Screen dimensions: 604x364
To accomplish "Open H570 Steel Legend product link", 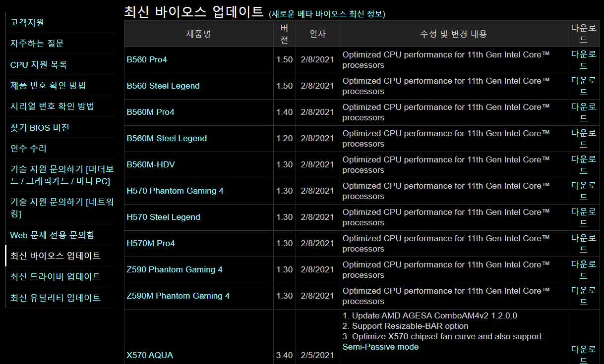I will (163, 217).
